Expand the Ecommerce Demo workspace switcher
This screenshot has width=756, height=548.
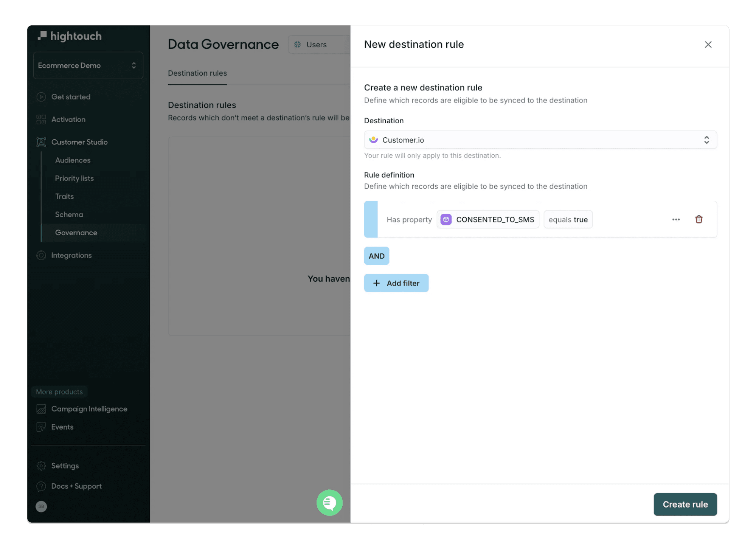(x=88, y=65)
